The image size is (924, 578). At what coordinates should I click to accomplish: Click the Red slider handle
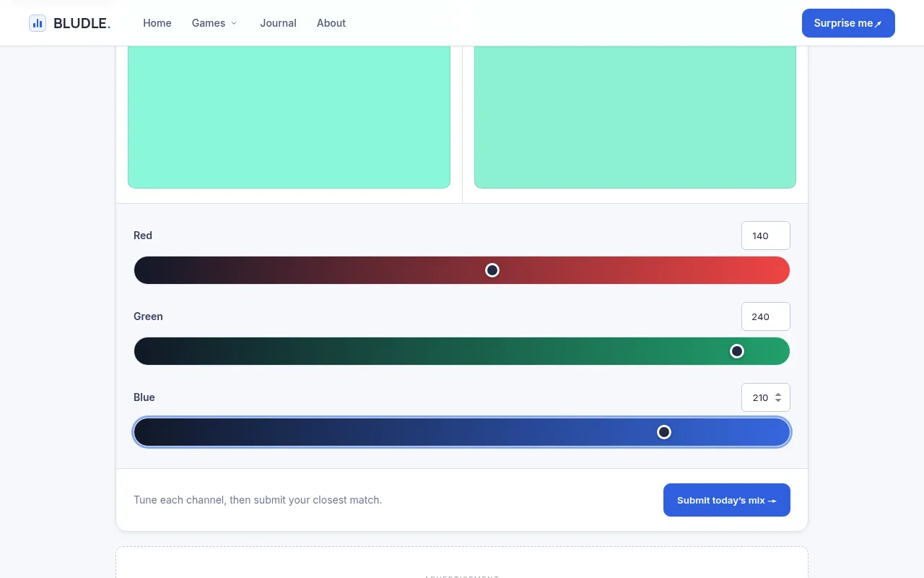(492, 270)
